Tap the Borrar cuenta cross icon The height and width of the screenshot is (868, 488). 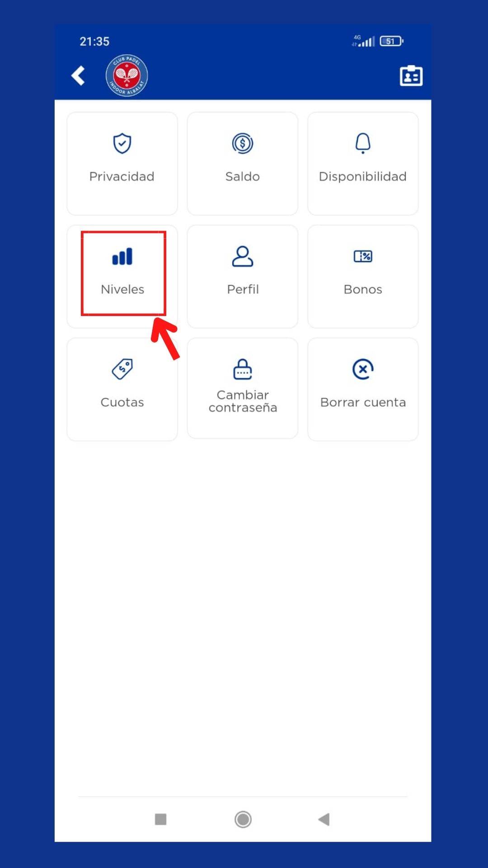tap(363, 369)
